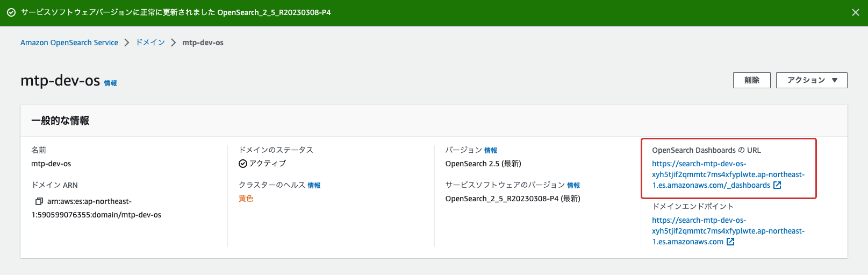
Task: Click the domain ARN text value
Action: click(x=96, y=215)
